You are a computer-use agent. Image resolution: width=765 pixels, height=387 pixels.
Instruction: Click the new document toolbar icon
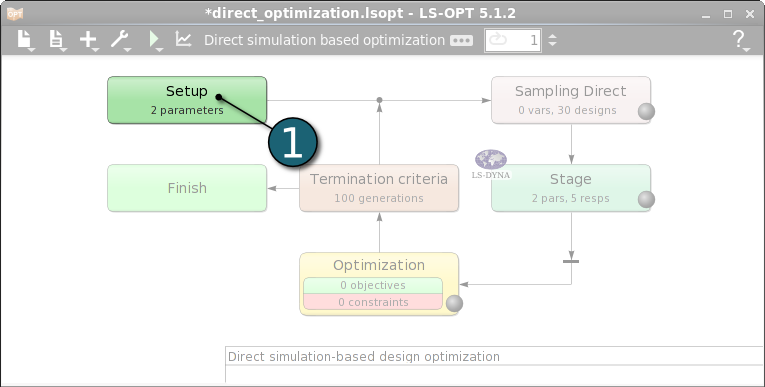click(24, 39)
